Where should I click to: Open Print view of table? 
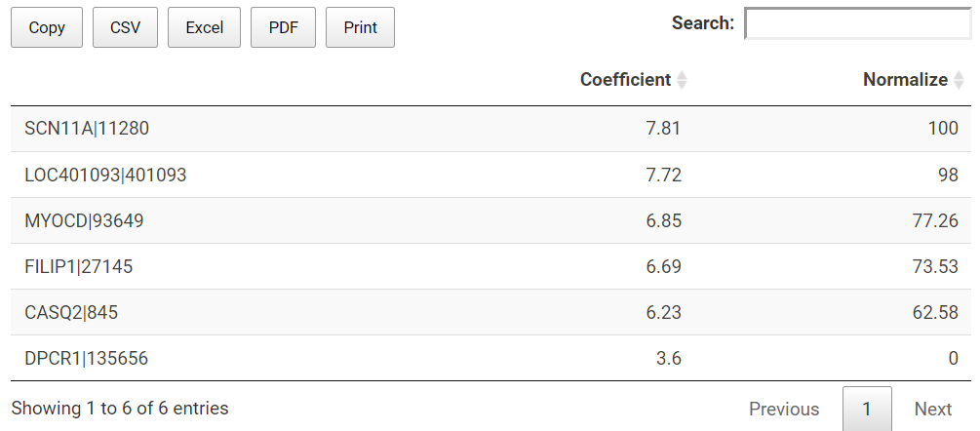360,27
